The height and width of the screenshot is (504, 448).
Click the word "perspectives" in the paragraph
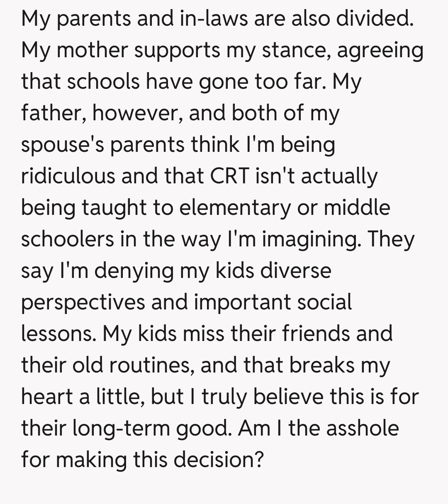pos(83,302)
